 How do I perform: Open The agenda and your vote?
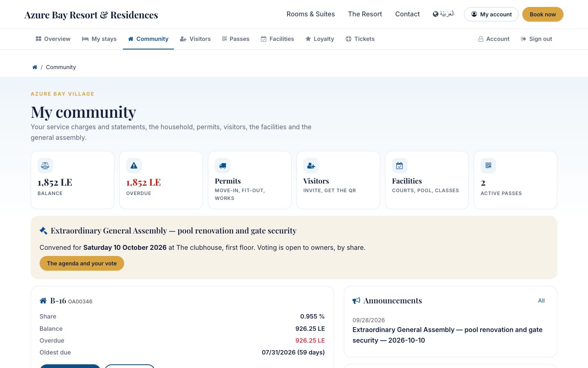[x=82, y=263]
